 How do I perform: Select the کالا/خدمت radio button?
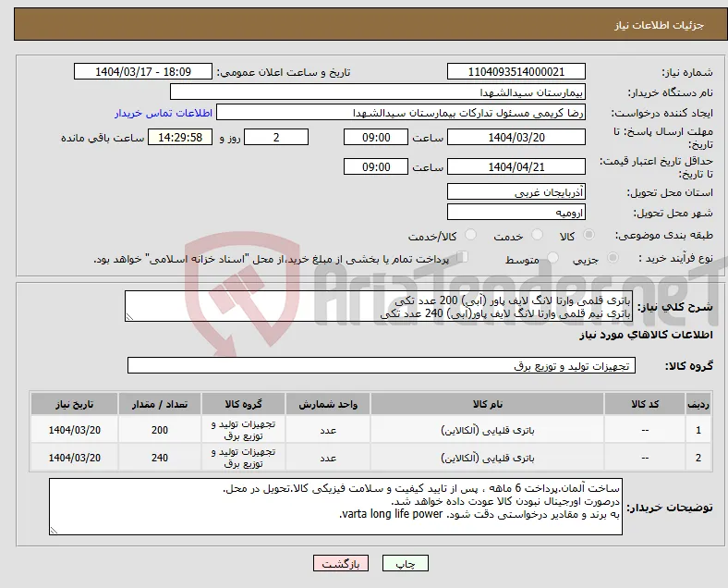tap(471, 235)
